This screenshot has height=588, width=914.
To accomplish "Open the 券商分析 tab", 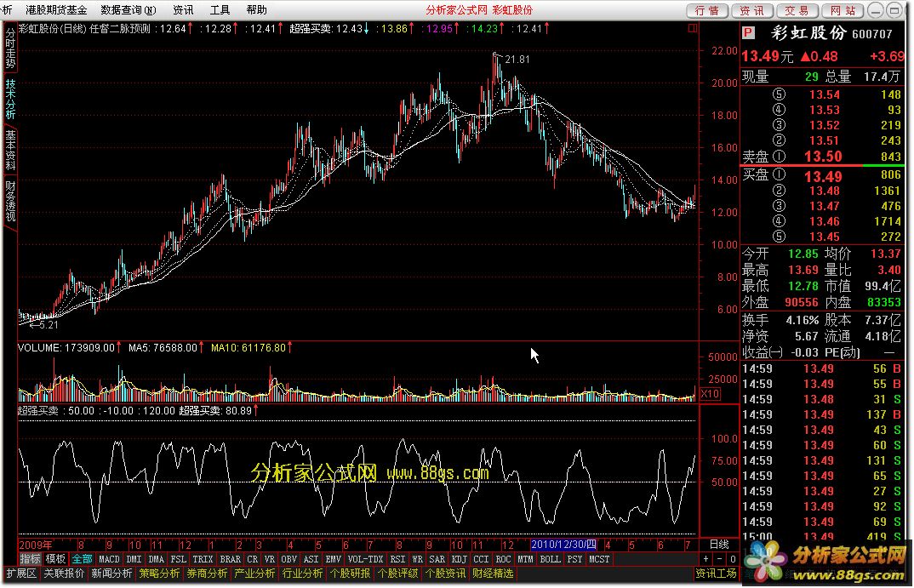I will (208, 574).
